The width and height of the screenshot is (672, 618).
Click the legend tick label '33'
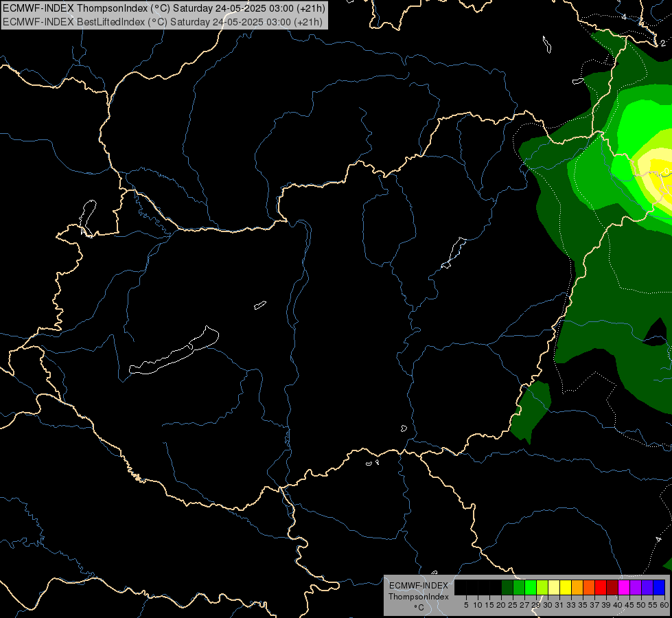coord(571,605)
